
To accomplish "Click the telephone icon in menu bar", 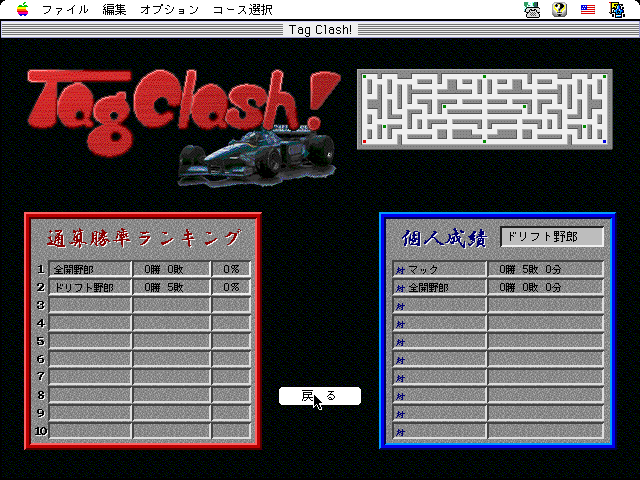I will 532,9.
